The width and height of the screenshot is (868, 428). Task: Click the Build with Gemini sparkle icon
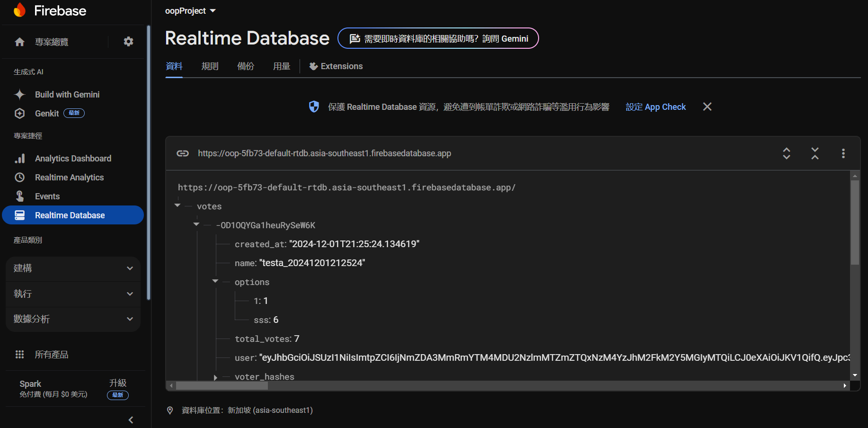point(19,95)
